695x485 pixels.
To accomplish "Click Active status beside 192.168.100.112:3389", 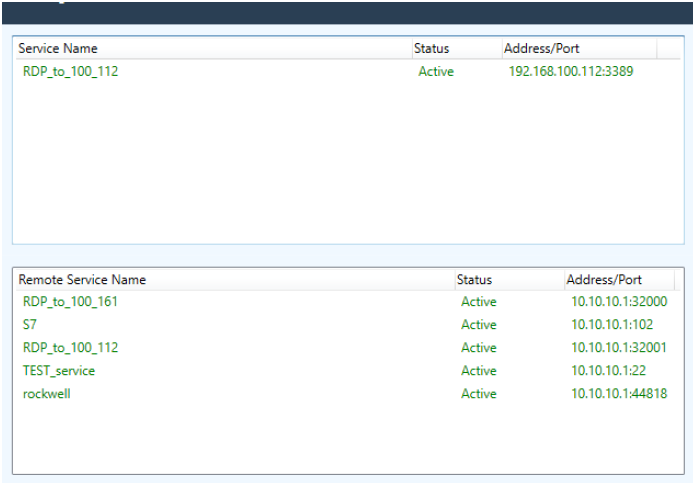I will (436, 71).
